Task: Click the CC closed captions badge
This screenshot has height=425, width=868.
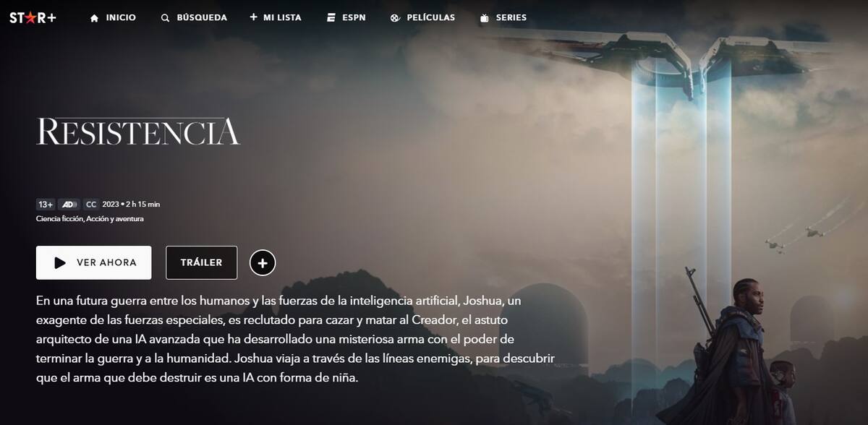Action: pos(91,205)
